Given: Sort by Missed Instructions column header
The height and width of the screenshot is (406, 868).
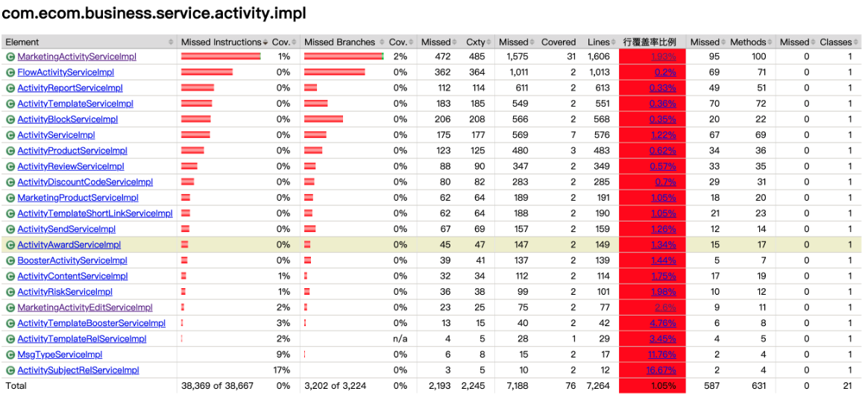Looking at the screenshot, I should (224, 42).
